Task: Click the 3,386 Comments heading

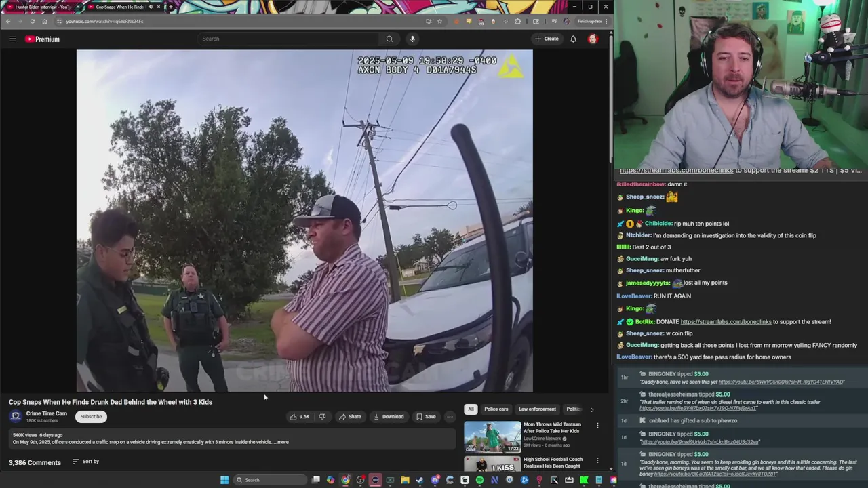Action: (x=35, y=462)
